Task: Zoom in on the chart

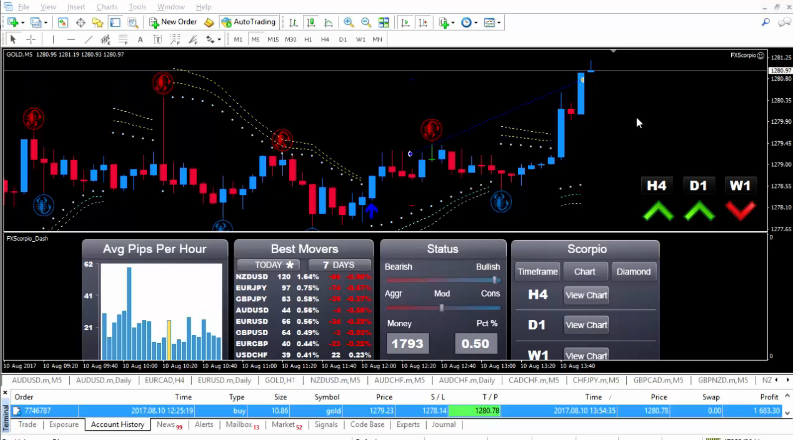Action: click(348, 22)
